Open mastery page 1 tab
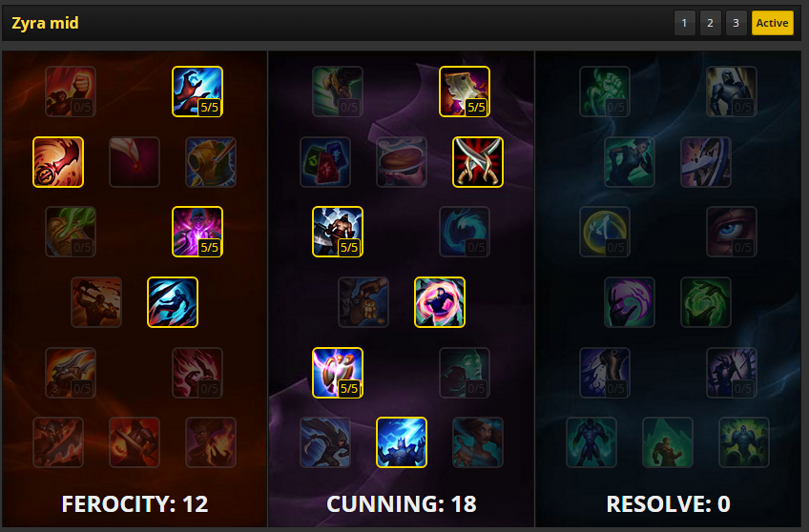 pos(685,23)
